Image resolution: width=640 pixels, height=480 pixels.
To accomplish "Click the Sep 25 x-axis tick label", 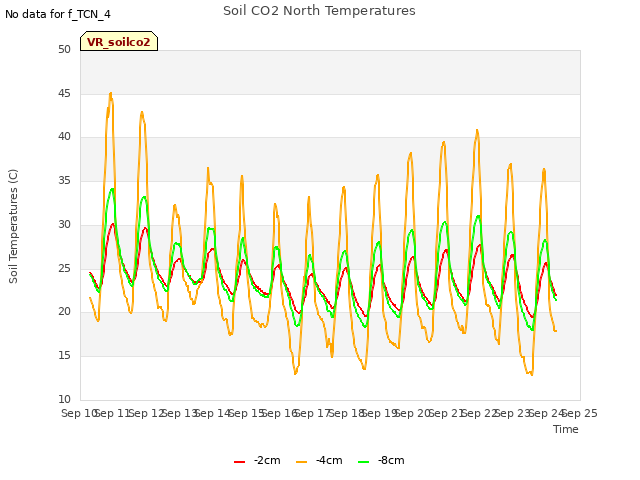I will coord(580,413).
